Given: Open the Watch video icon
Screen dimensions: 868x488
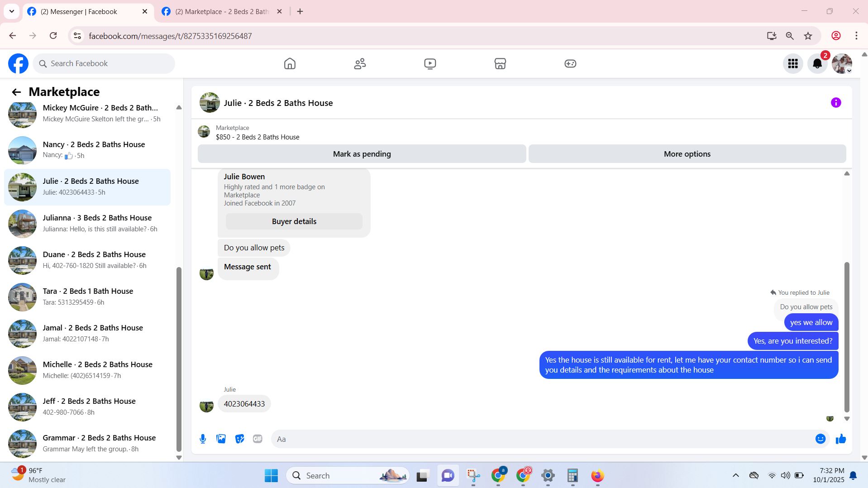Looking at the screenshot, I should tap(430, 64).
